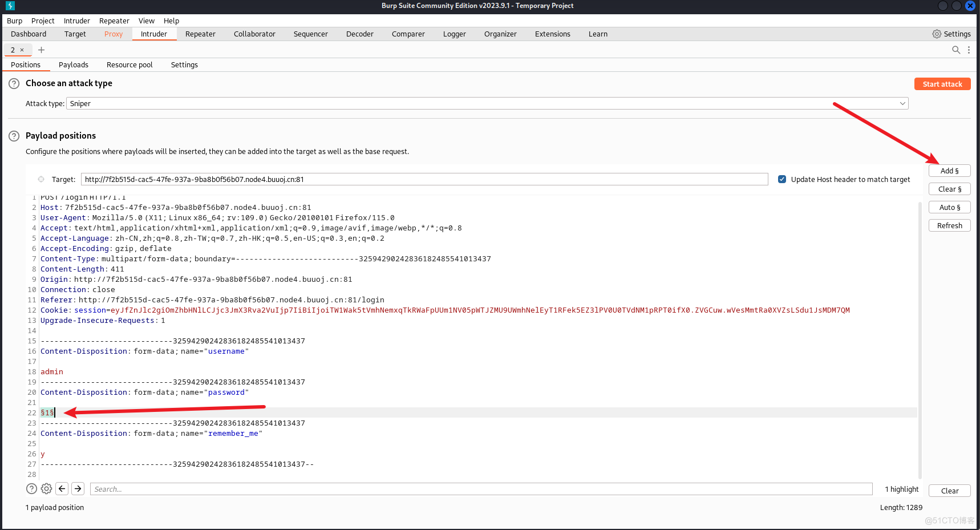The width and height of the screenshot is (980, 530).
Task: Click the Accept-Encoding header line
Action: tap(106, 249)
